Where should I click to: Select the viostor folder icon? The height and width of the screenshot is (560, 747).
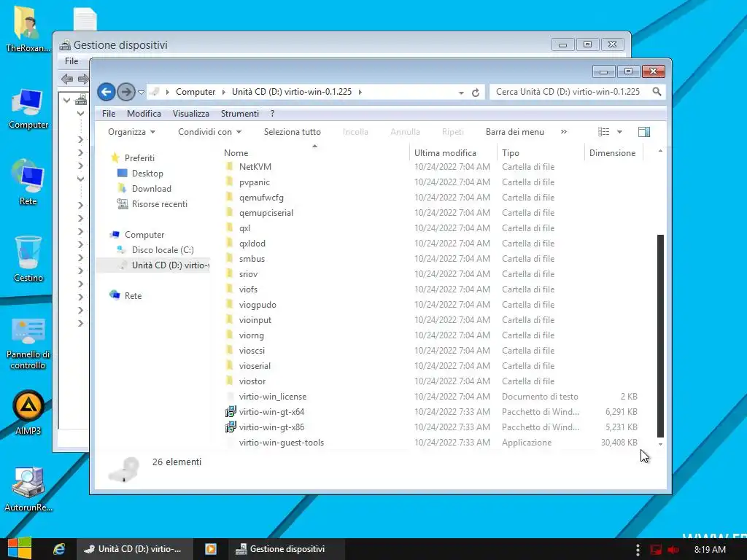pos(230,381)
